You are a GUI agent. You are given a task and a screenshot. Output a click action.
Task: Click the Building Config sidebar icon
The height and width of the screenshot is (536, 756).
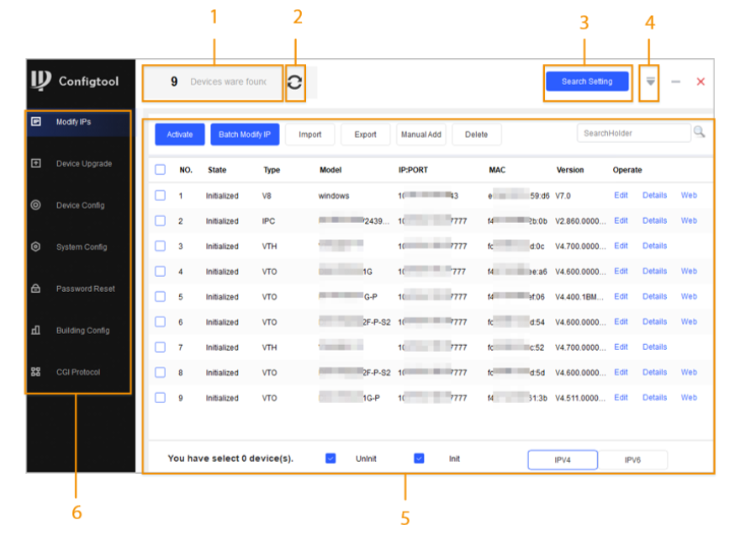(36, 330)
